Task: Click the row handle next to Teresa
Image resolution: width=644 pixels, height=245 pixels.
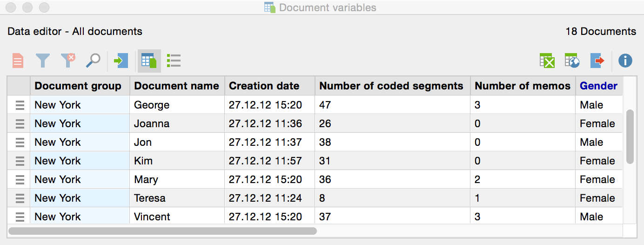Action: coord(20,198)
